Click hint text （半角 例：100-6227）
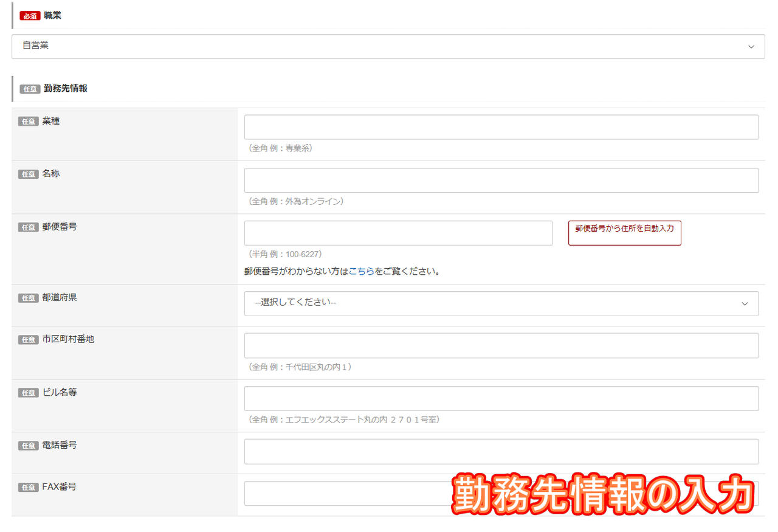Image resolution: width=778 pixels, height=532 pixels. pyautogui.click(x=284, y=254)
